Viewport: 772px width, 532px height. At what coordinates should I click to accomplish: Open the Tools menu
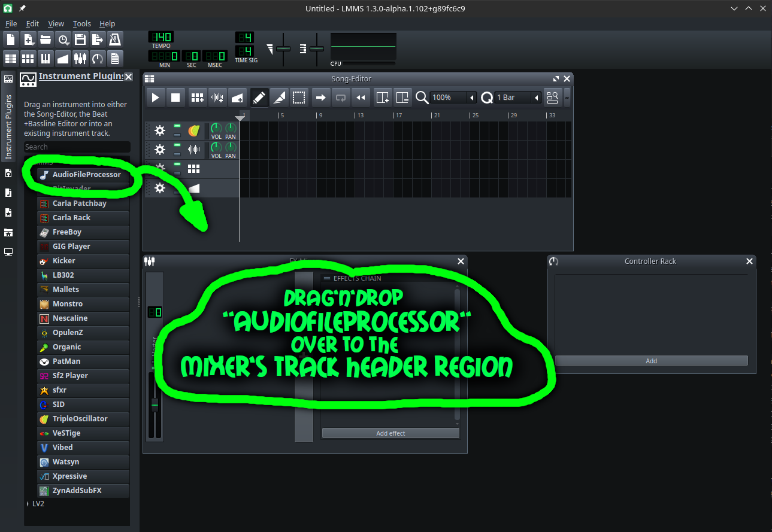click(x=81, y=23)
